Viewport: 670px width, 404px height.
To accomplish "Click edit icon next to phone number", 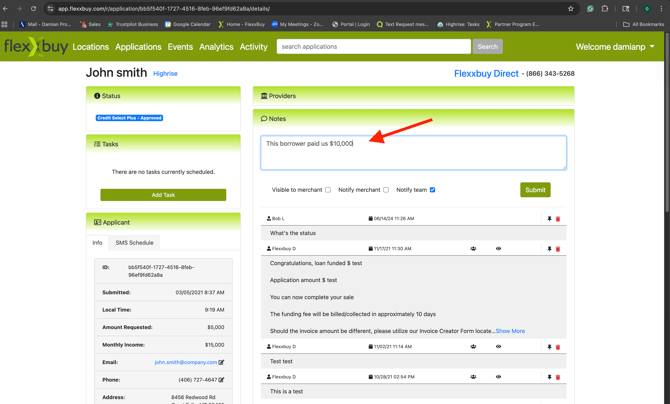I will [x=222, y=380].
